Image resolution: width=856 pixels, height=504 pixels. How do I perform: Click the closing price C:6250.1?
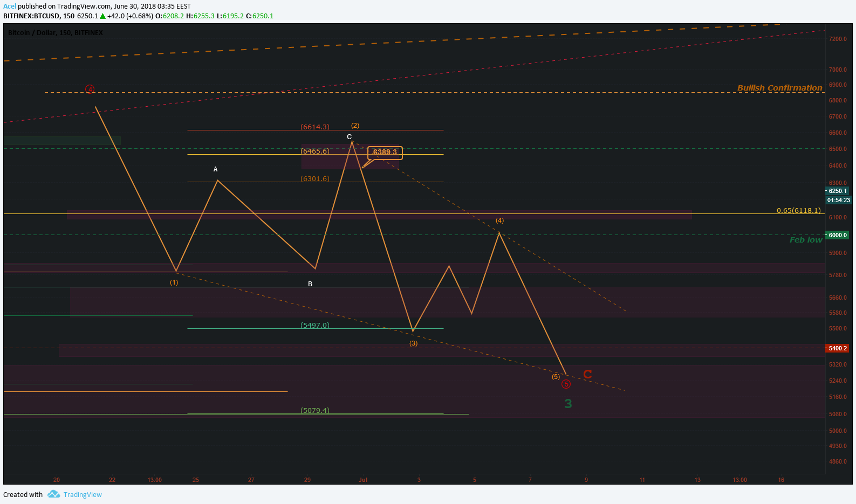pyautogui.click(x=259, y=16)
